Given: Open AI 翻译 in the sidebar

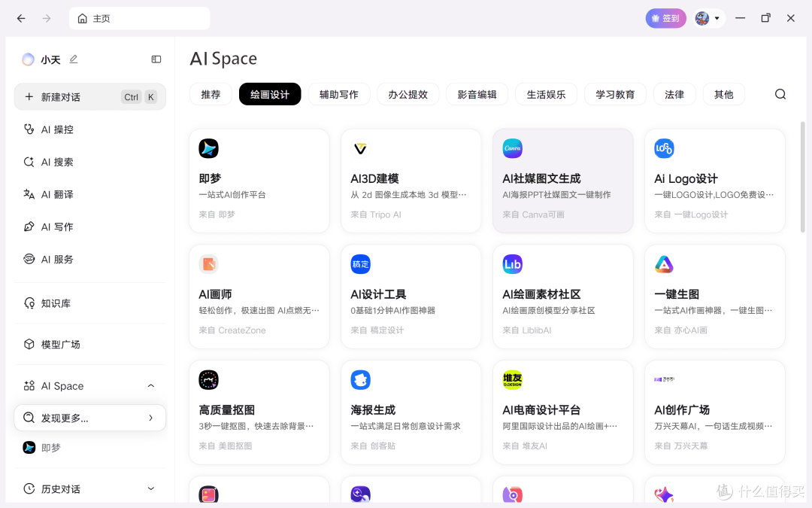Looking at the screenshot, I should click(89, 194).
